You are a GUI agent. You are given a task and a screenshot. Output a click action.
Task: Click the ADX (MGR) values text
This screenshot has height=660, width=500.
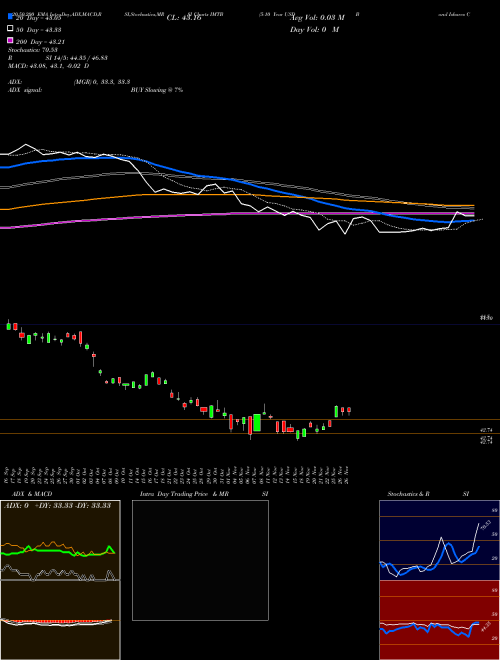click(x=102, y=82)
